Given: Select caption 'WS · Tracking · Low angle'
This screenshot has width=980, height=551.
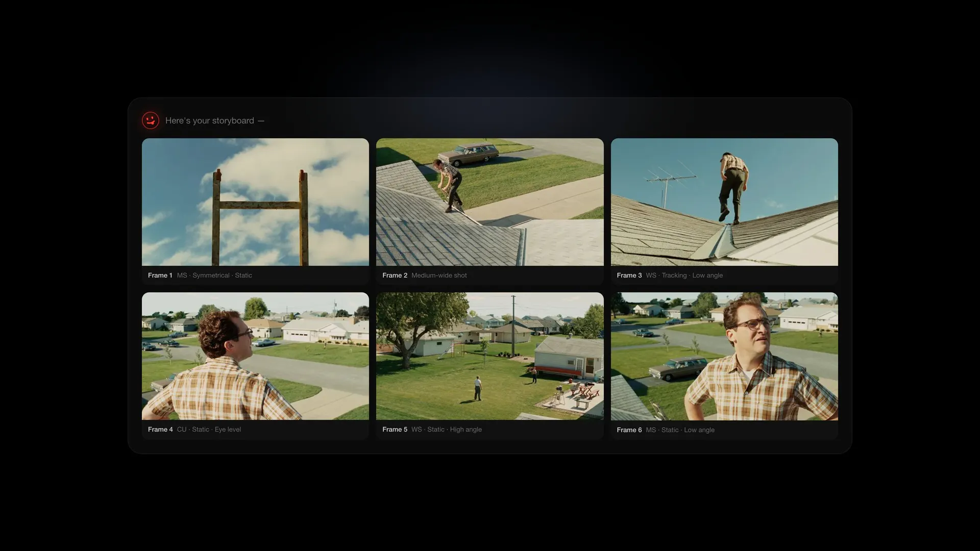Looking at the screenshot, I should click(x=684, y=275).
